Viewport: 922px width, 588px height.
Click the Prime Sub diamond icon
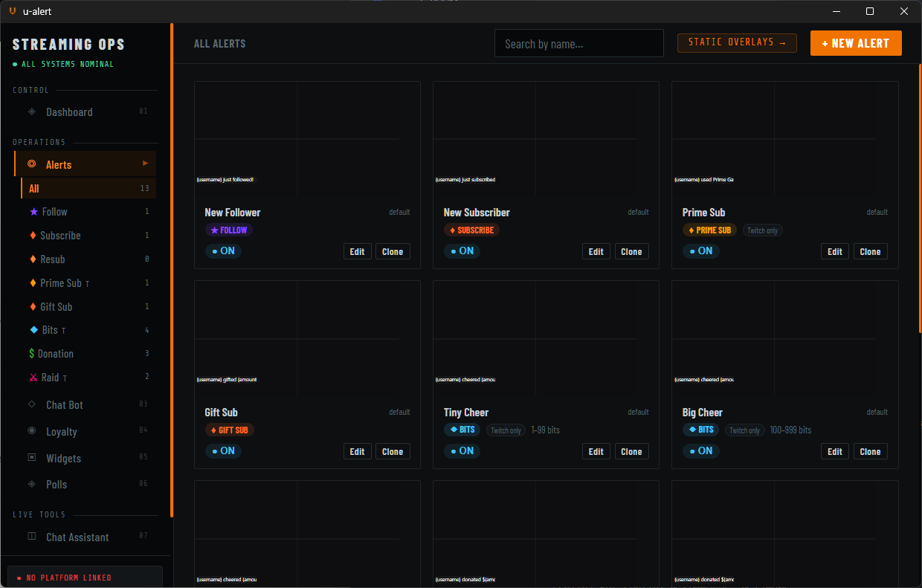tap(33, 283)
